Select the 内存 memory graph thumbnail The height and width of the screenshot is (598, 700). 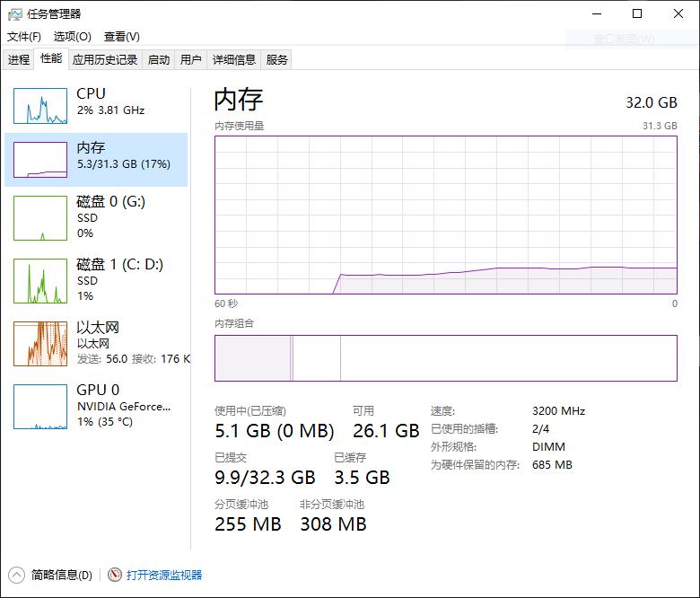(x=40, y=160)
